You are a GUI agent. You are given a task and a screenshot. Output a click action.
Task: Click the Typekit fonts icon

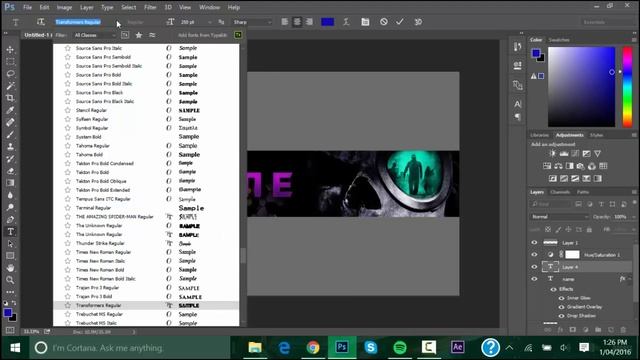pyautogui.click(x=238, y=35)
